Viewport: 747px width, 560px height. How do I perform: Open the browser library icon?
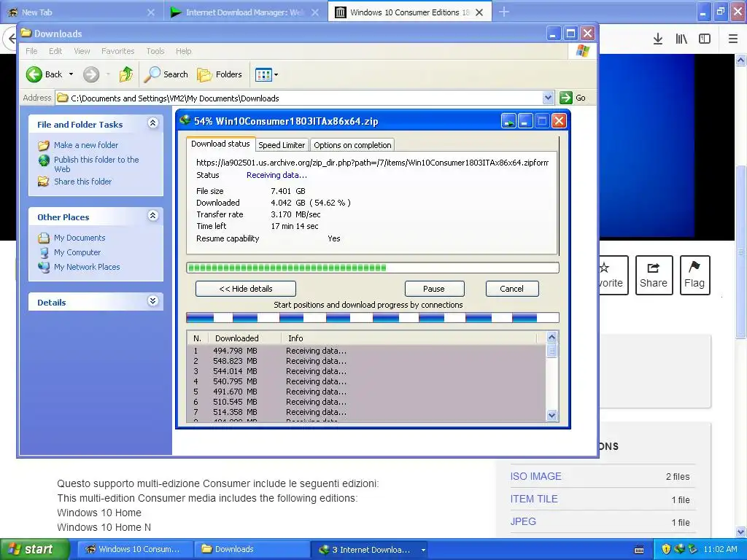click(x=681, y=39)
